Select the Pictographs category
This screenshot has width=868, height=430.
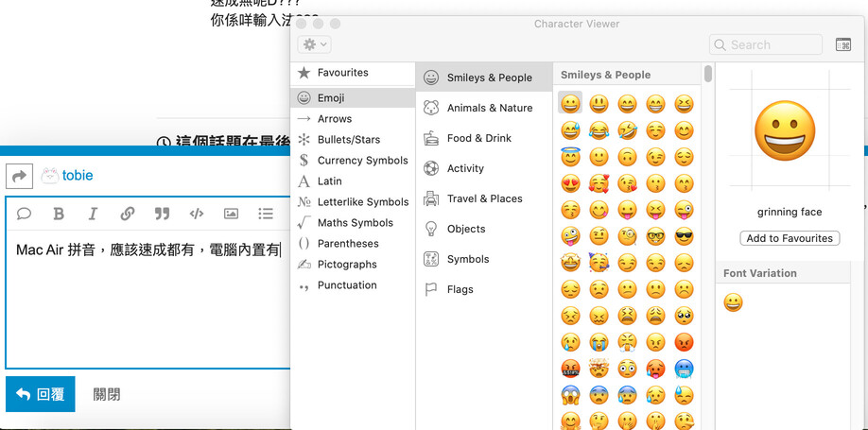[353, 265]
